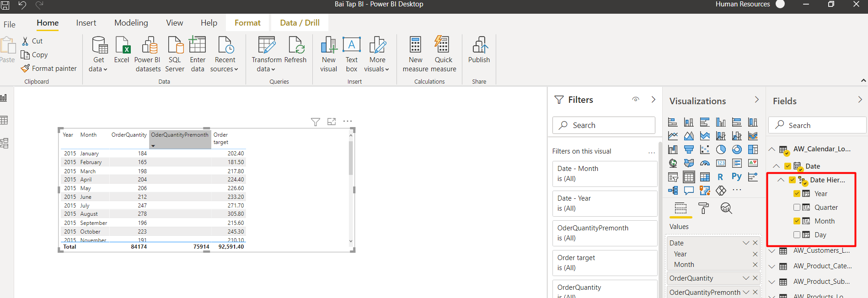Expand the AW_Product_Cate... table
This screenshot has width=868, height=298.
pos(772,266)
